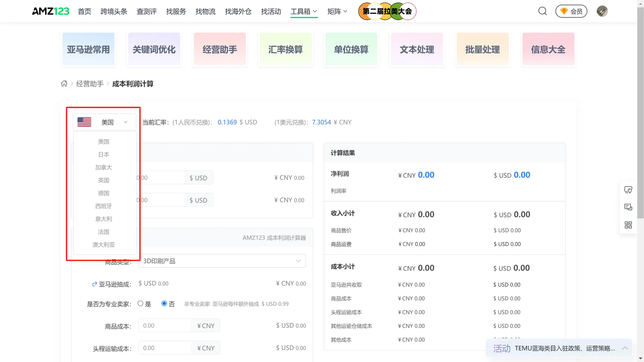The image size is (644, 362).
Task: Select 澳大利亚 in the dropdown list
Action: click(x=104, y=245)
